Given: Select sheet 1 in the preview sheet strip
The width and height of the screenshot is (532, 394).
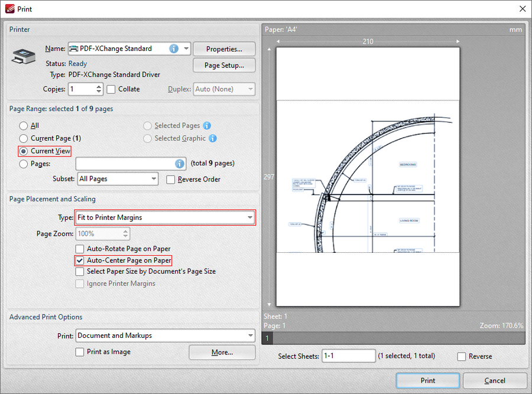Looking at the screenshot, I should (x=267, y=338).
